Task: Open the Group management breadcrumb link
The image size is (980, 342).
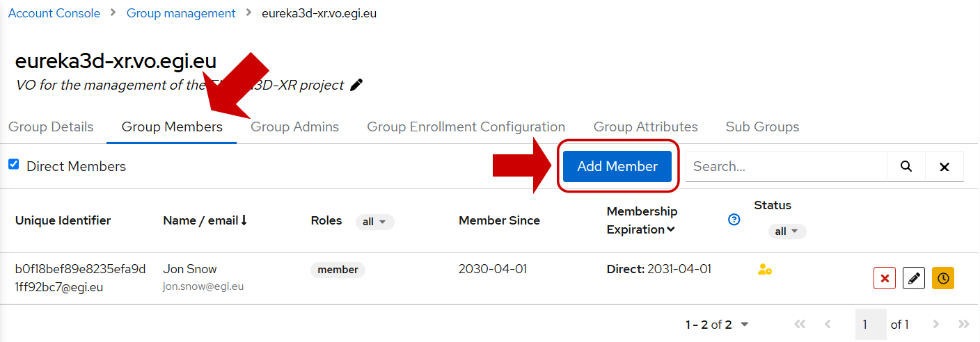Action: [181, 13]
